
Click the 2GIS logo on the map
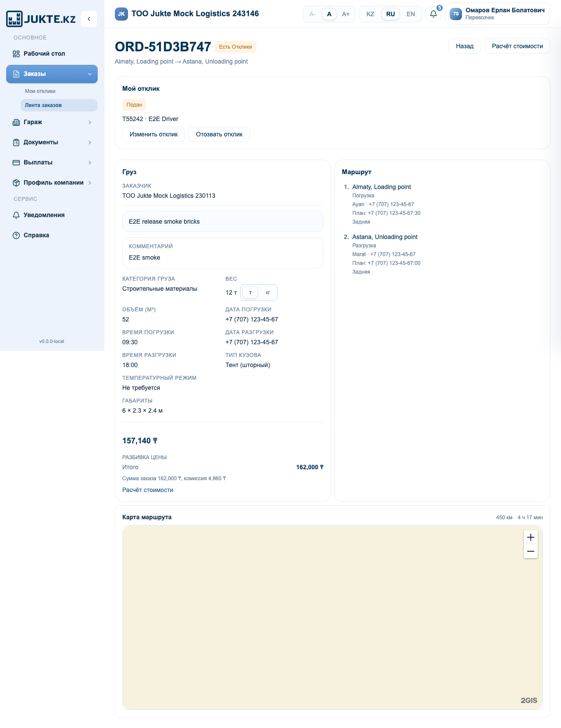point(529,700)
